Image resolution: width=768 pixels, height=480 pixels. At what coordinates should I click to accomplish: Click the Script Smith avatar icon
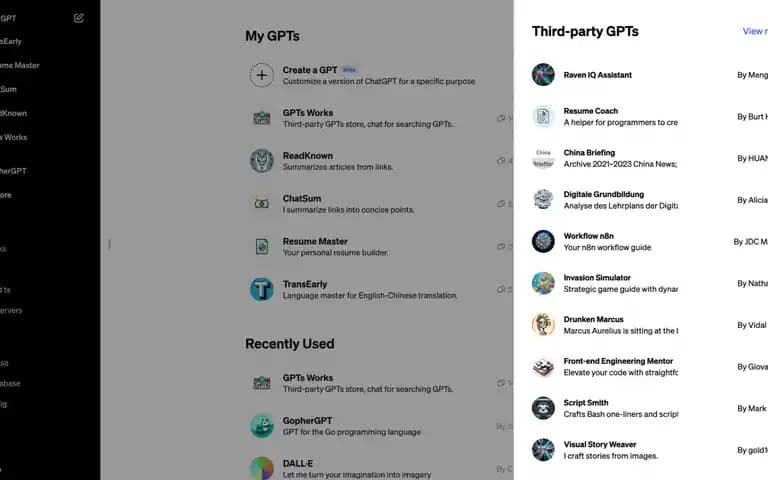pyautogui.click(x=543, y=408)
